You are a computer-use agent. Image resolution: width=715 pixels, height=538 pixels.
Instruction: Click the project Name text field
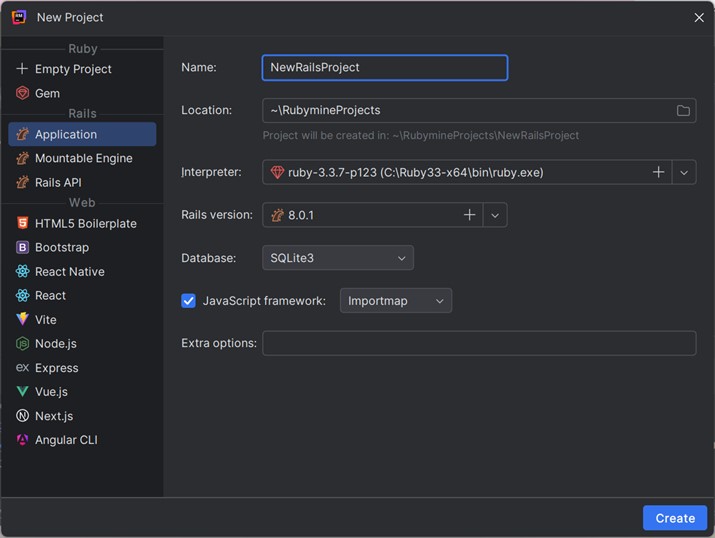pyautogui.click(x=384, y=67)
